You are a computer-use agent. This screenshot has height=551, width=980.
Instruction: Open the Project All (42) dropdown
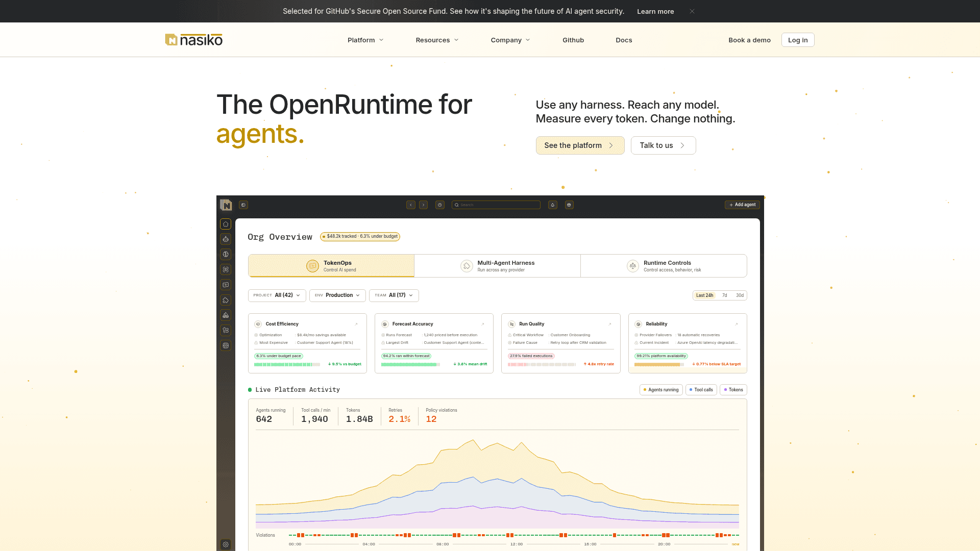coord(277,295)
